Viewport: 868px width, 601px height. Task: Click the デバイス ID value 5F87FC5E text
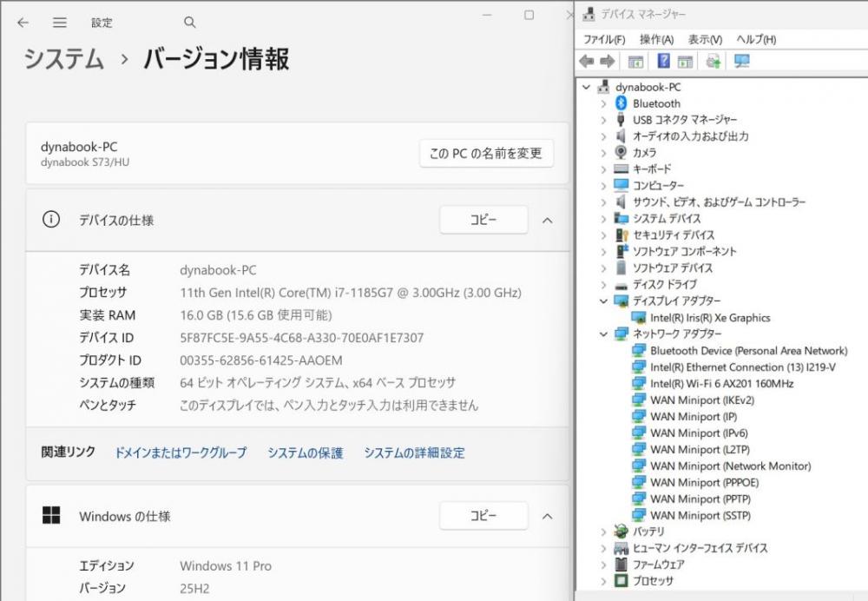click(x=302, y=337)
